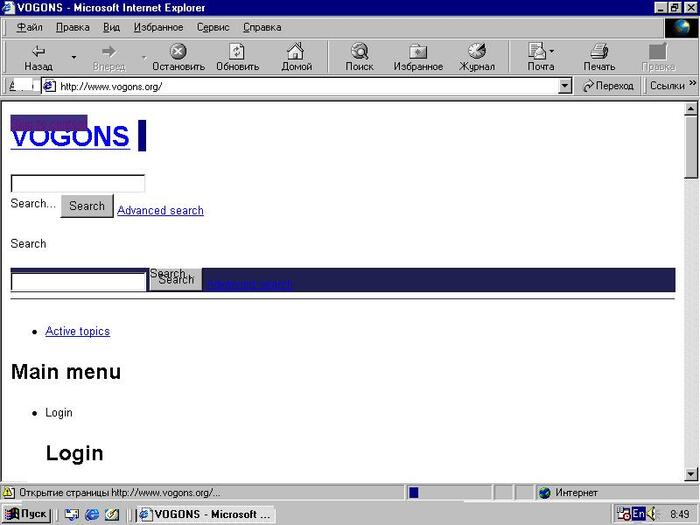Open the Advanced search link
Image resolution: width=700 pixels, height=525 pixels.
[160, 210]
